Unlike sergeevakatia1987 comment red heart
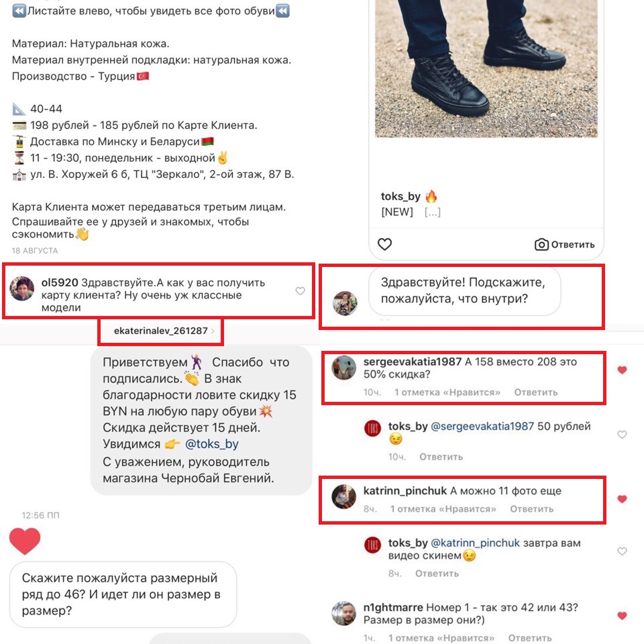 [x=622, y=370]
